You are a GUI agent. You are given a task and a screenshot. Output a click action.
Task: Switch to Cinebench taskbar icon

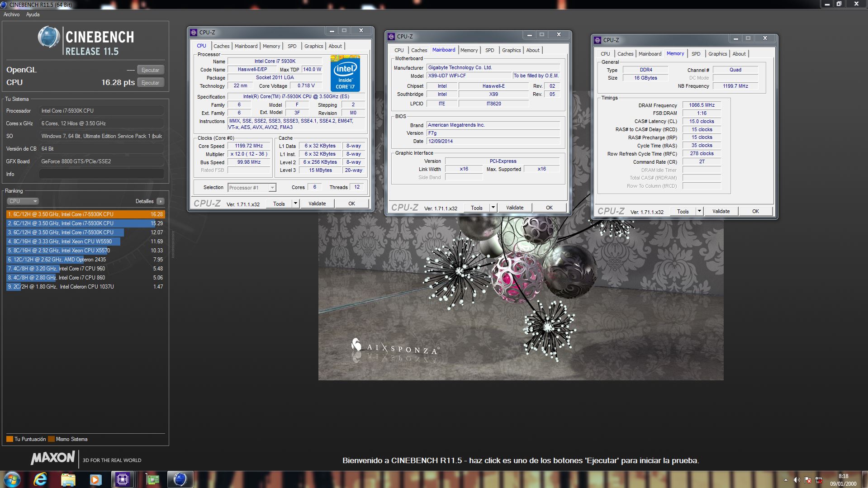180,479
